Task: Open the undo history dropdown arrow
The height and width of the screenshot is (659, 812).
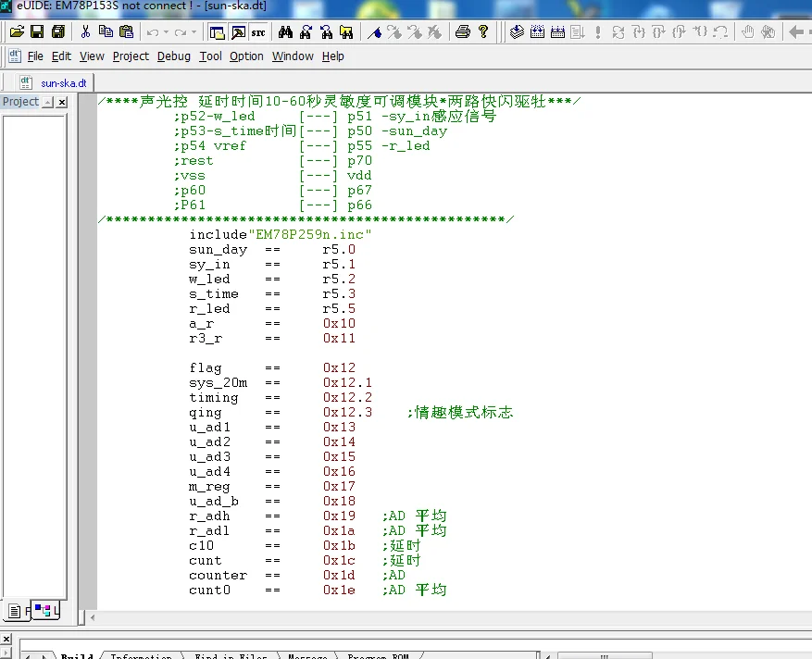Action: [166, 32]
